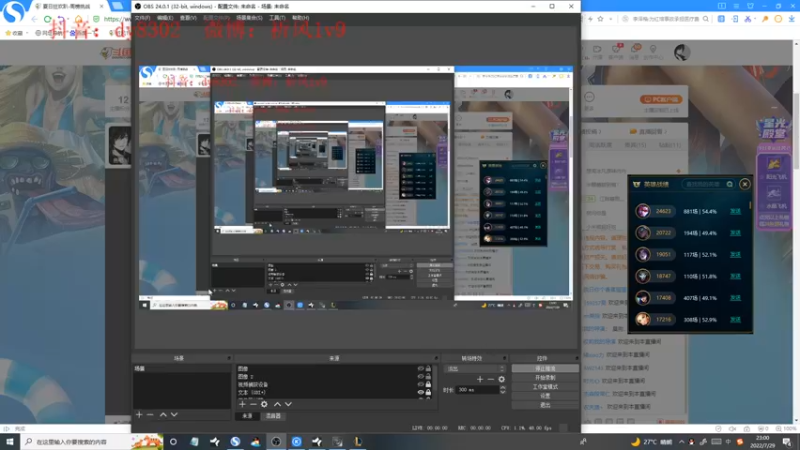Add a scene transition with the plus icon

click(x=480, y=379)
